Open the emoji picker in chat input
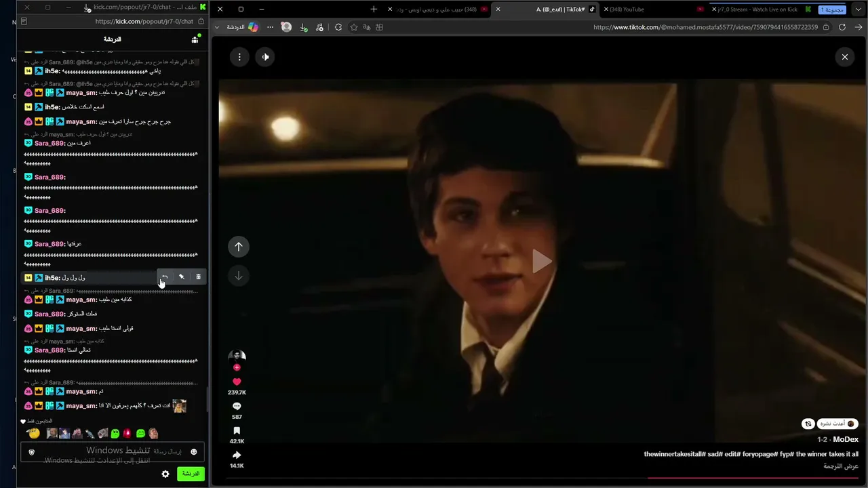The width and height of the screenshot is (868, 488). pyautogui.click(x=193, y=452)
